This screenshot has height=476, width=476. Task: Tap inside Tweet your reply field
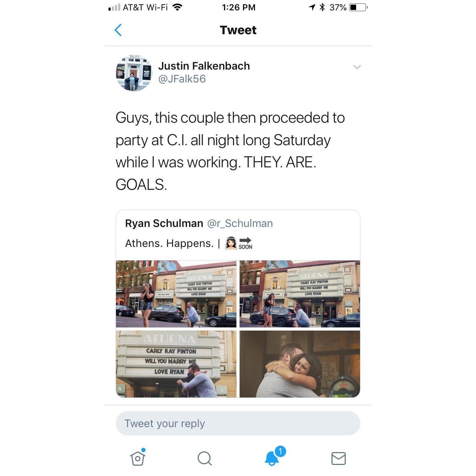238,423
